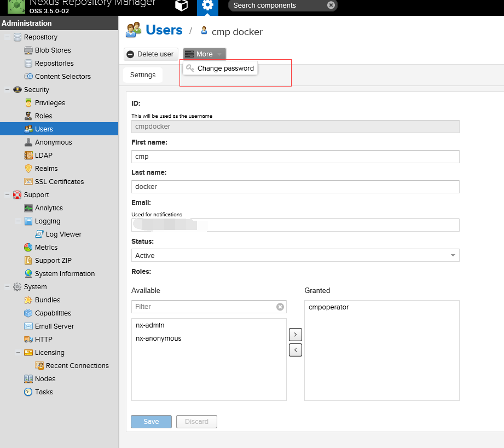Viewport: 504px width, 448px height.
Task: Switch to the Settings tab
Action: (x=143, y=75)
